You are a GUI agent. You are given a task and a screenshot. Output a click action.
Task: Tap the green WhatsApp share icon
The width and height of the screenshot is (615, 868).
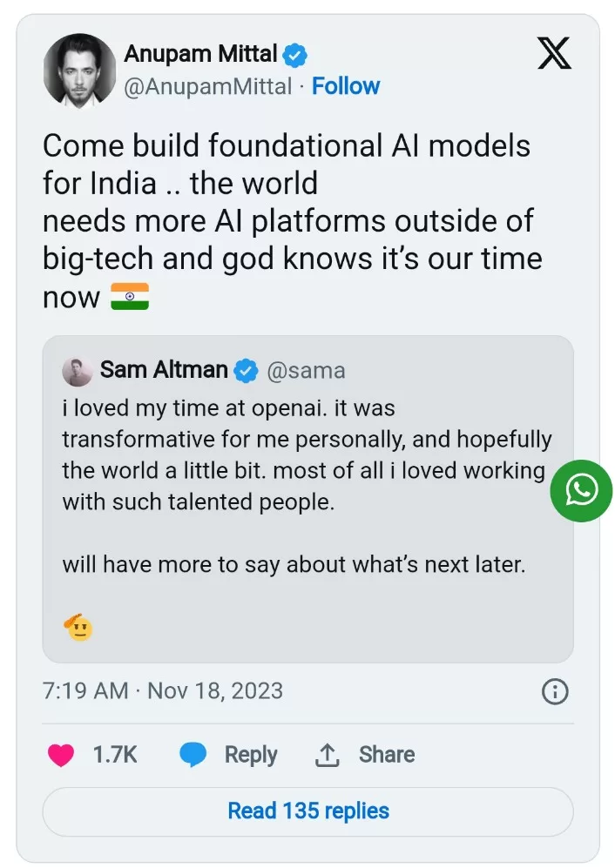tap(581, 490)
